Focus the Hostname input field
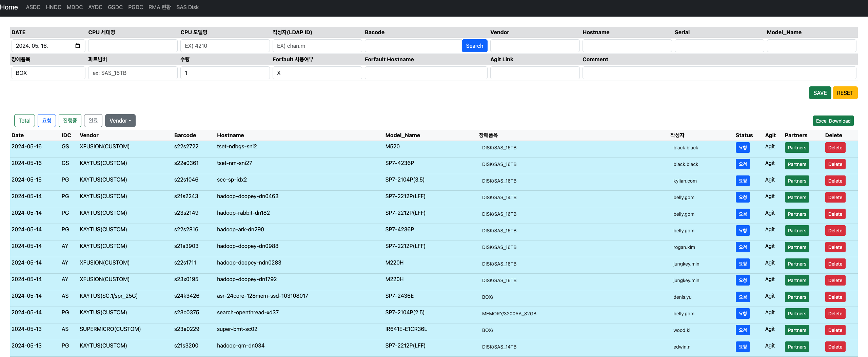 tap(627, 46)
